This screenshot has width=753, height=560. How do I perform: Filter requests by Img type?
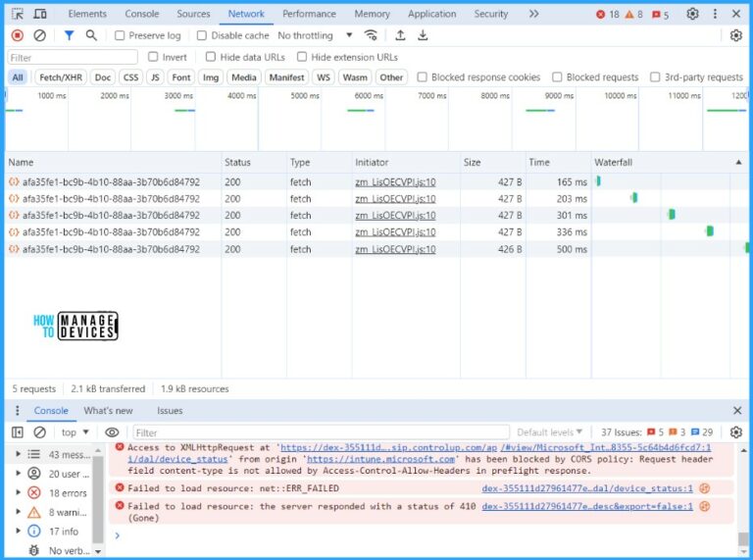coord(211,77)
